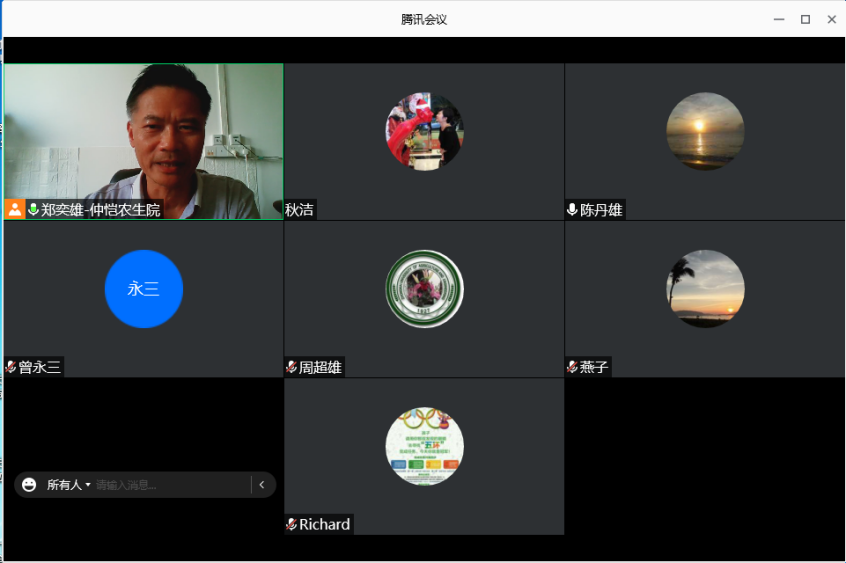This screenshot has height=563, width=846.
Task: Click the muted mic icon next to 周超雄
Action: [291, 367]
